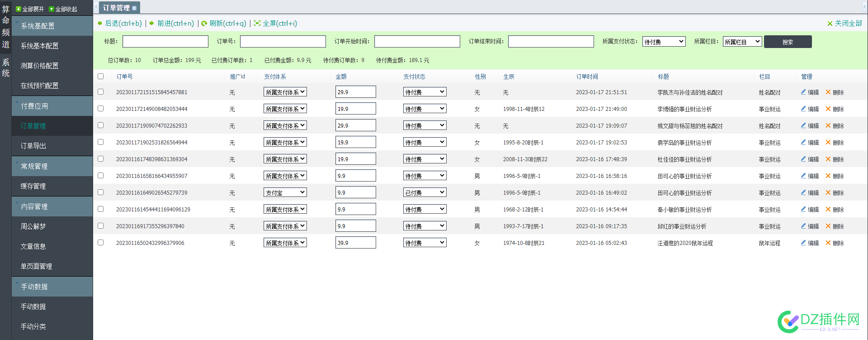
Task: Check the box for order 20230117214900848205​3444
Action: click(x=101, y=109)
